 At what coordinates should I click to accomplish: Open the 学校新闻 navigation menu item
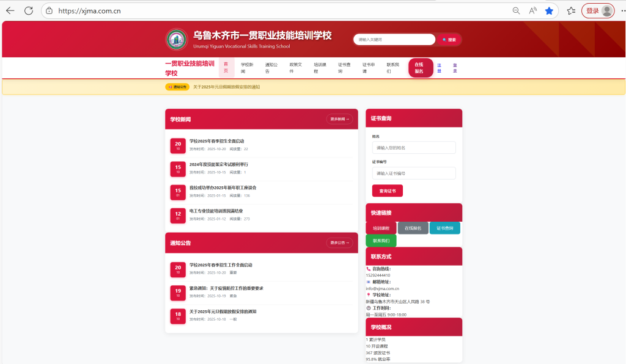(x=247, y=68)
